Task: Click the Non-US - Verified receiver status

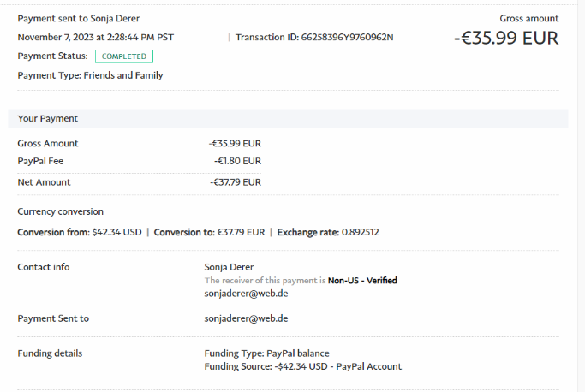Action: coord(362,280)
